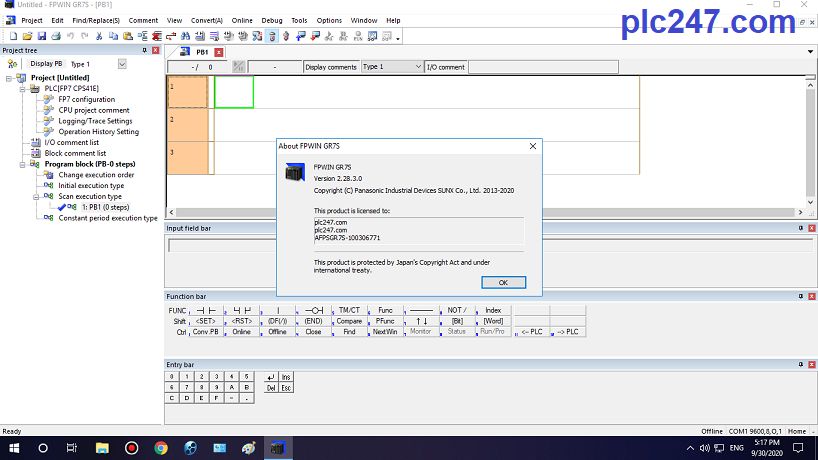818x460 pixels.
Task: Collapse the Project [Untitled] tree node
Action: [8, 78]
